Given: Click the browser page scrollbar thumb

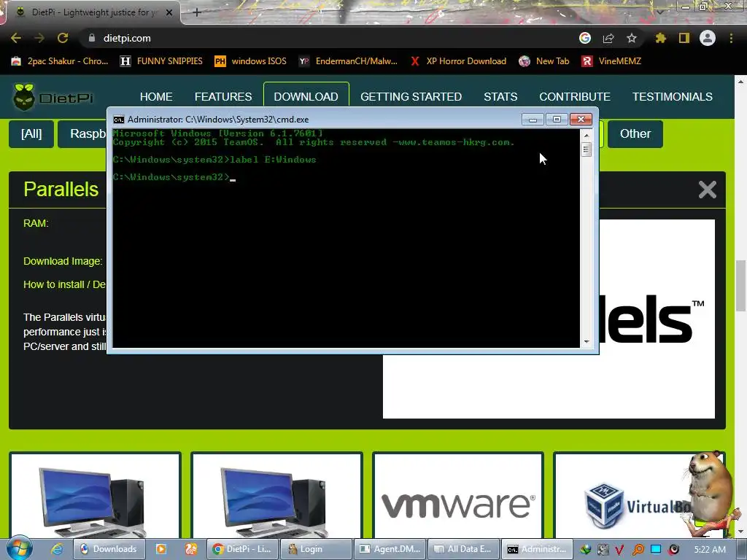Looking at the screenshot, I should 741,286.
